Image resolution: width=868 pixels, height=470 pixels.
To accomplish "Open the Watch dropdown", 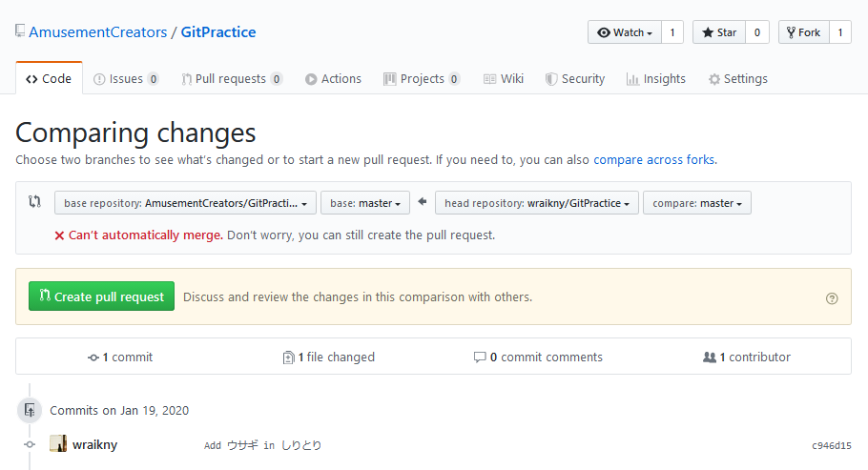I will click(x=625, y=32).
